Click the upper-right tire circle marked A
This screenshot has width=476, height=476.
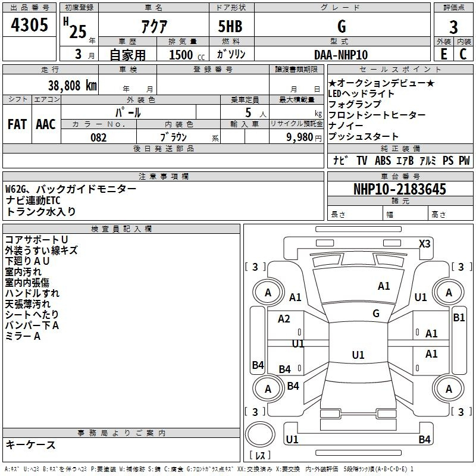click(449, 292)
